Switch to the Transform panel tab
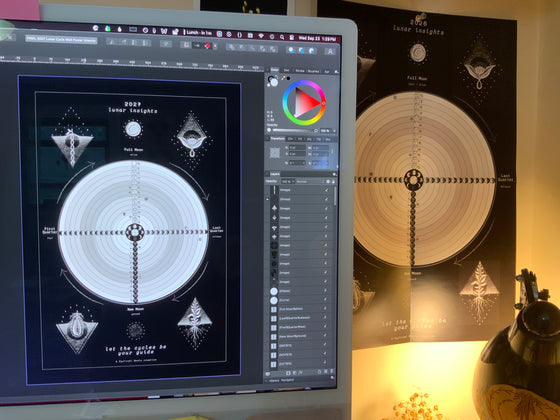Image resolution: width=560 pixels, height=420 pixels. coord(278,139)
